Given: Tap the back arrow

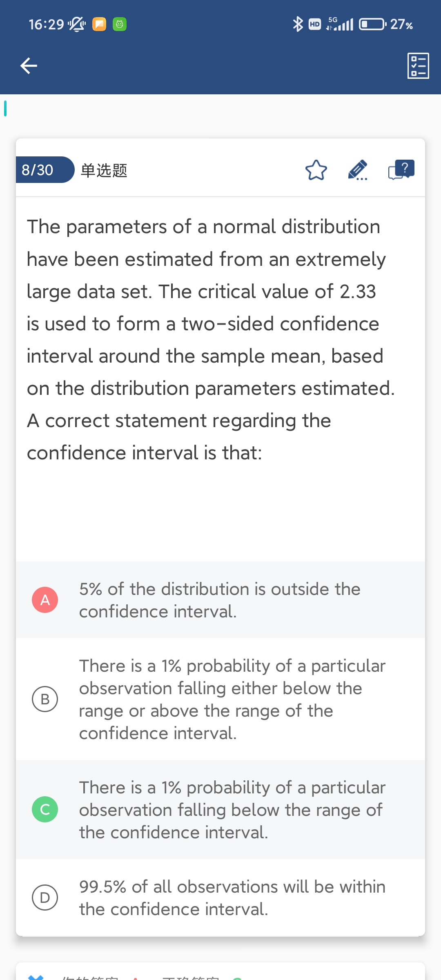Looking at the screenshot, I should 29,65.
